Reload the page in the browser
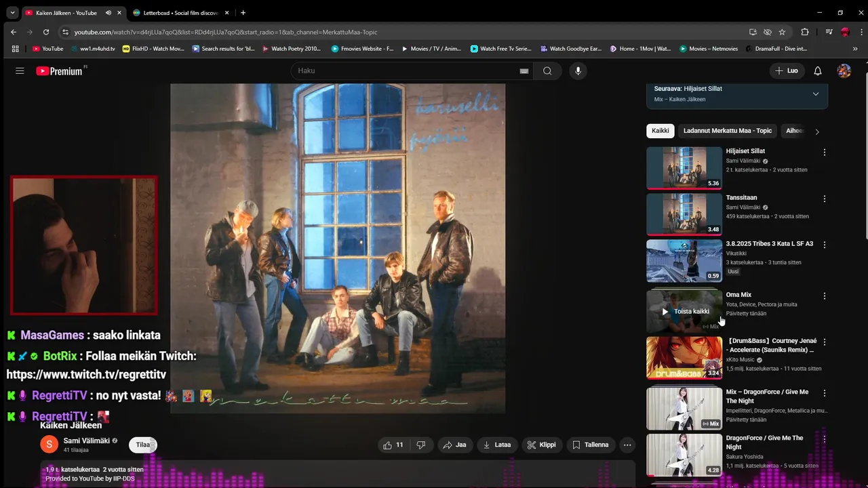Screen dimensions: 868x488 coord(46,32)
